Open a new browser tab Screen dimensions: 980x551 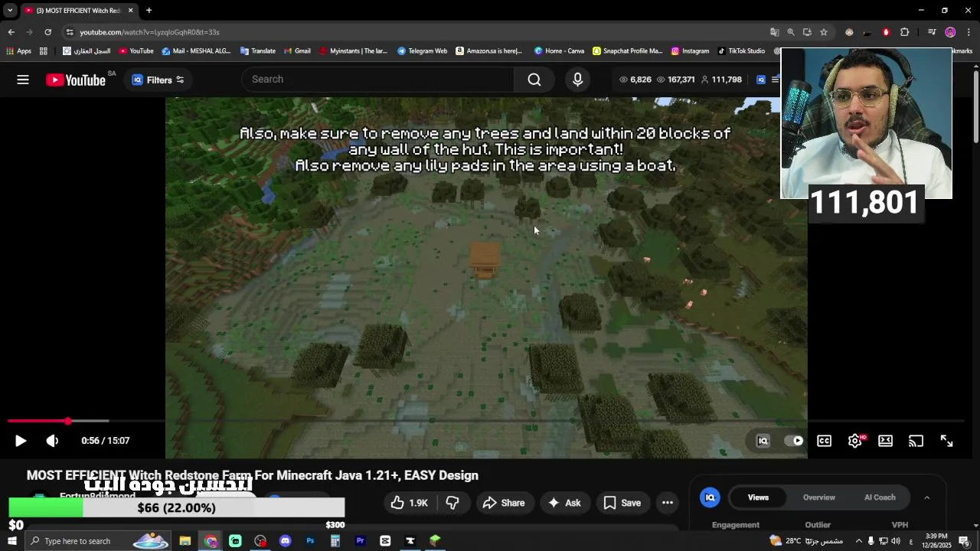click(x=149, y=11)
